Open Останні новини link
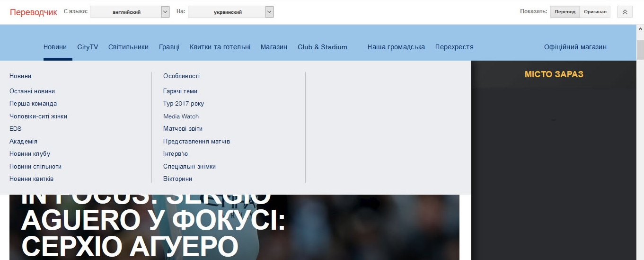Viewport: 644px width, 260px height. point(32,91)
